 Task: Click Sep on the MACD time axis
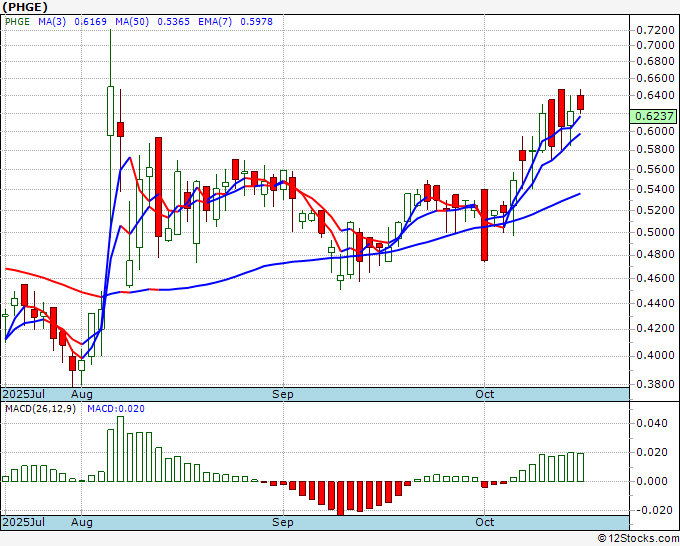tap(283, 522)
